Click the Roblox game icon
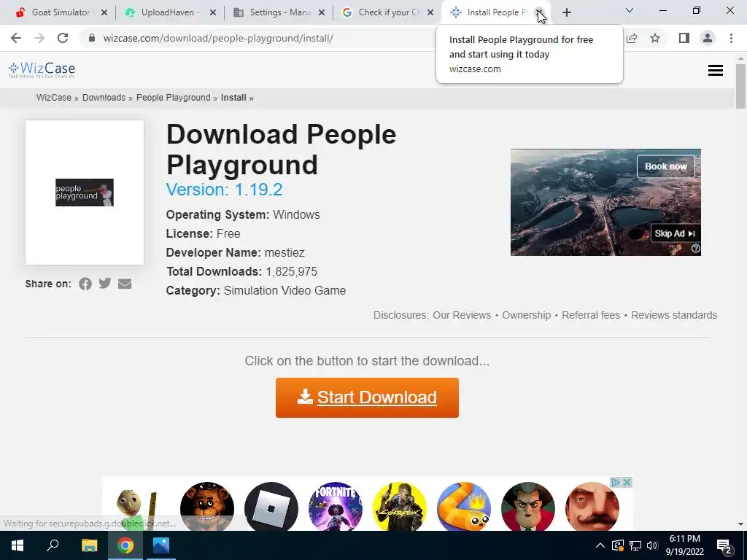747x560 pixels. pos(271,507)
